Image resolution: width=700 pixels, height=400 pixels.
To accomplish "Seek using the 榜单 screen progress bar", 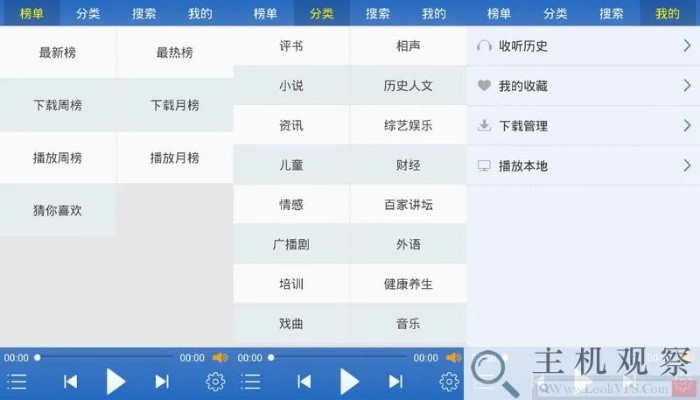I will tap(104, 358).
